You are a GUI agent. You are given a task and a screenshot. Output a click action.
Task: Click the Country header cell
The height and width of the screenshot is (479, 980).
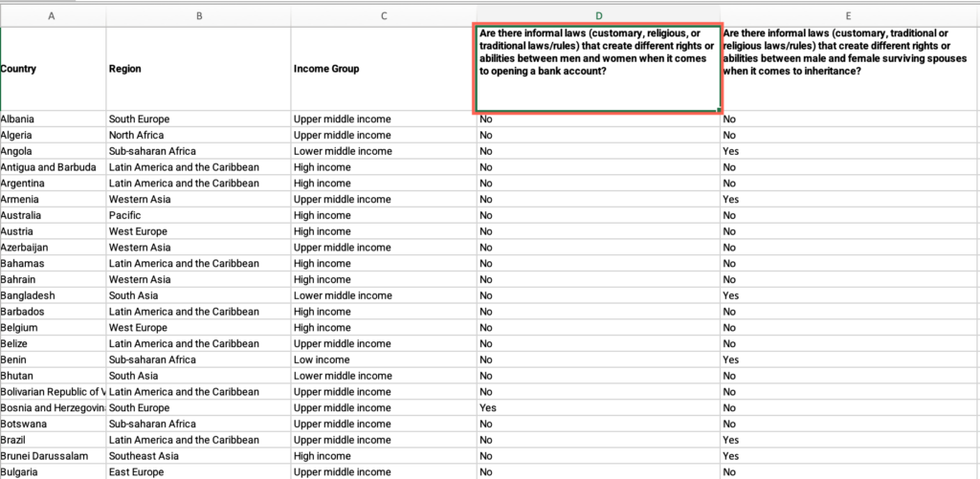[54, 69]
